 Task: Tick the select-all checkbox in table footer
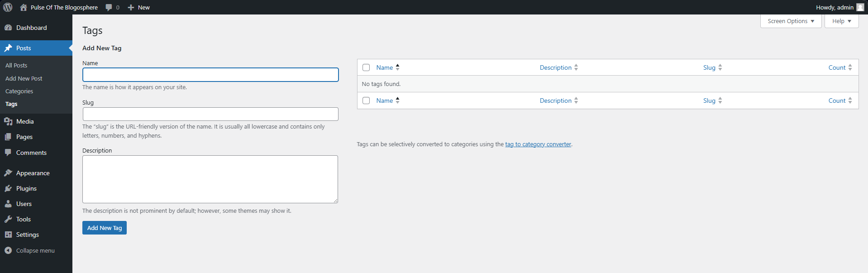(366, 101)
